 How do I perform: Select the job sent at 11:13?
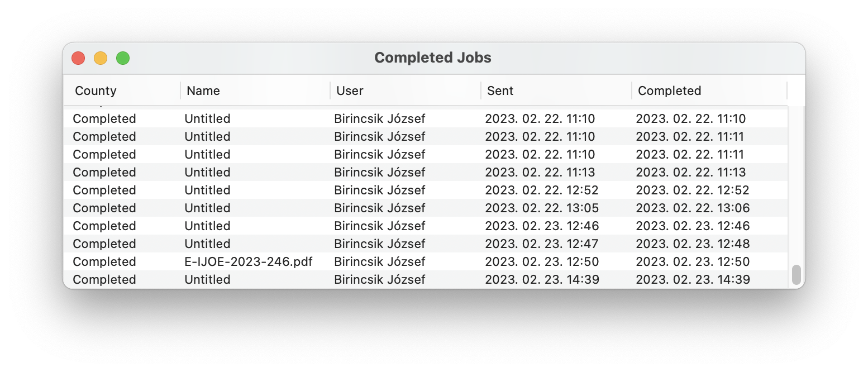click(x=540, y=172)
